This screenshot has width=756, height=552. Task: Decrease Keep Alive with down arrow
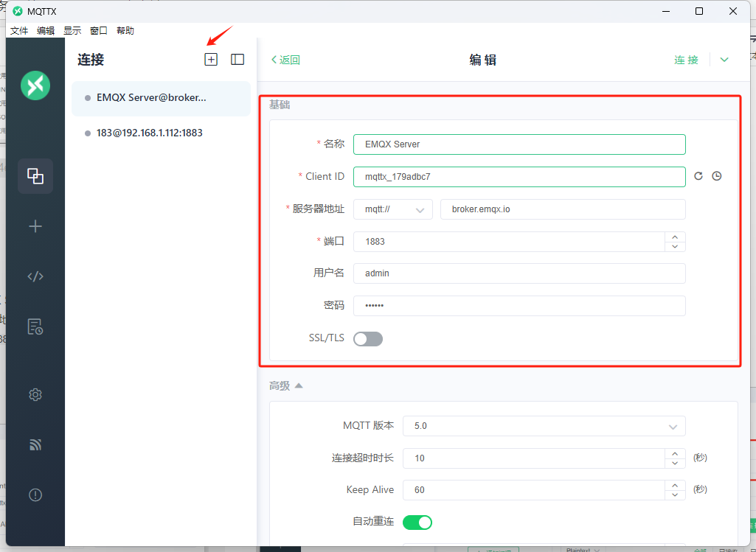[x=675, y=495]
